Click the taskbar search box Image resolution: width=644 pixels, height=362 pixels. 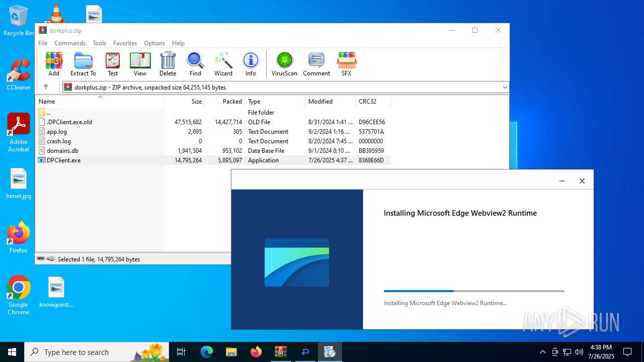[x=97, y=352]
